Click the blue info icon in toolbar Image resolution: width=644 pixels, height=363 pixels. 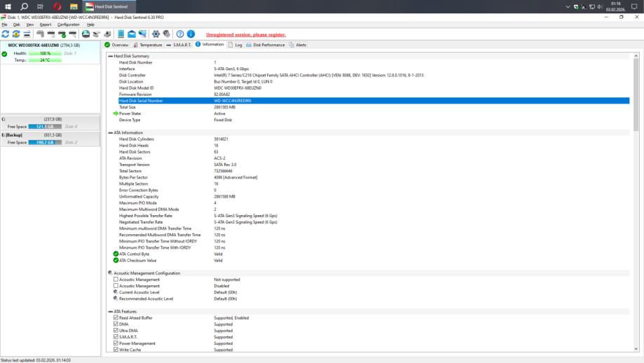(191, 34)
